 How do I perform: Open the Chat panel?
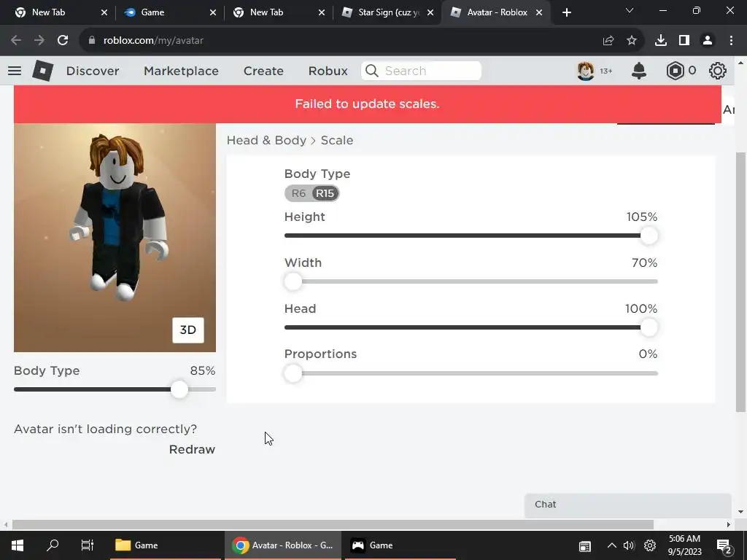(627, 505)
